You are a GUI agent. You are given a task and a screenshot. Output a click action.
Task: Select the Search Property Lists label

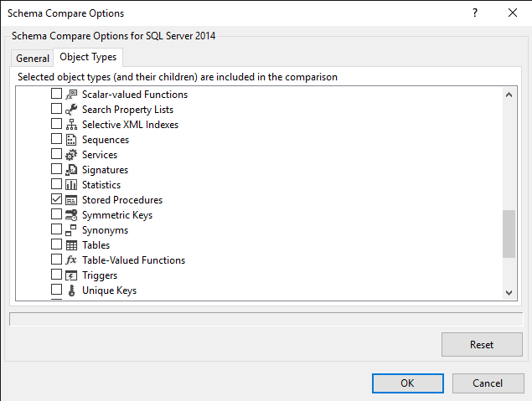click(127, 110)
